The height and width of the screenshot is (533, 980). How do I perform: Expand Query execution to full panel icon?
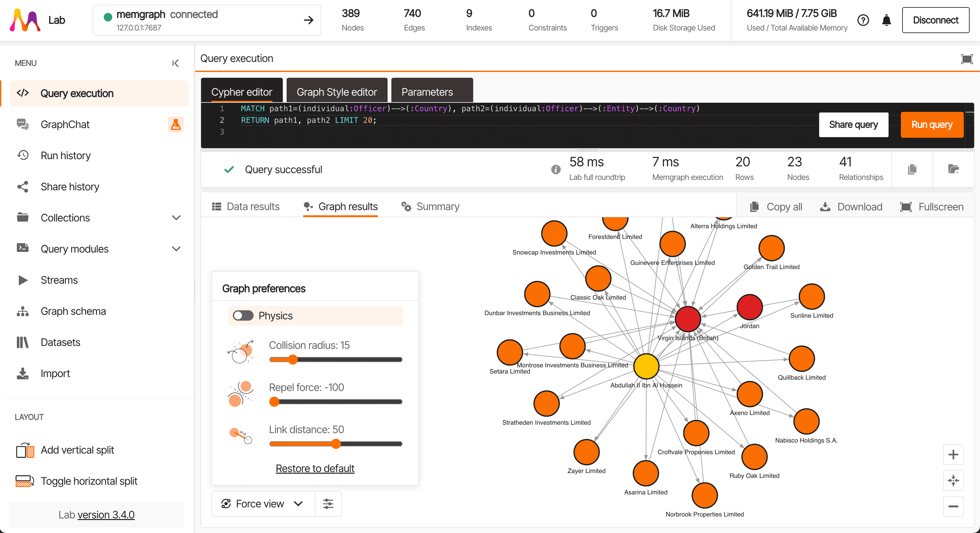tap(967, 59)
